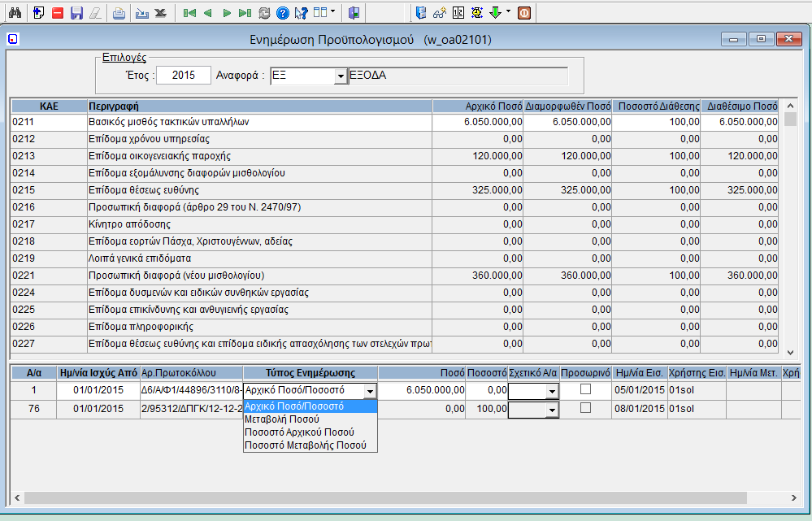Click the Τύπος Ενημέρωσης column header
812x521 pixels.
tap(310, 373)
